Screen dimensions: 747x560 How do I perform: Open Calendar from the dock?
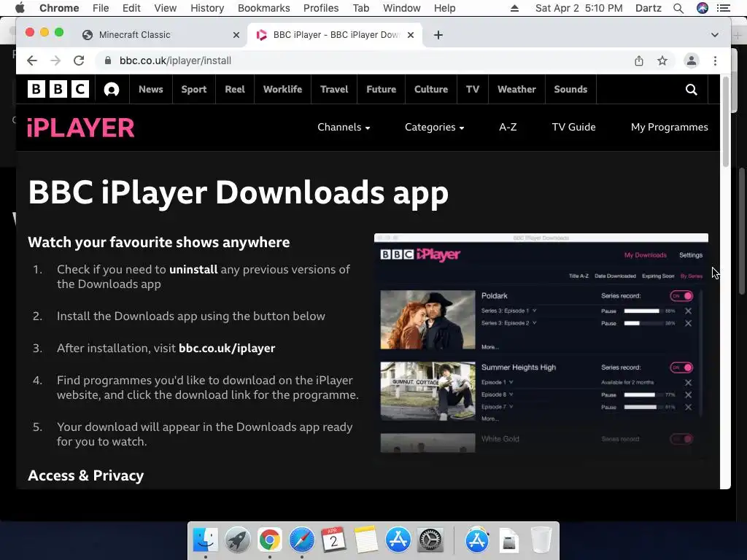(x=333, y=540)
